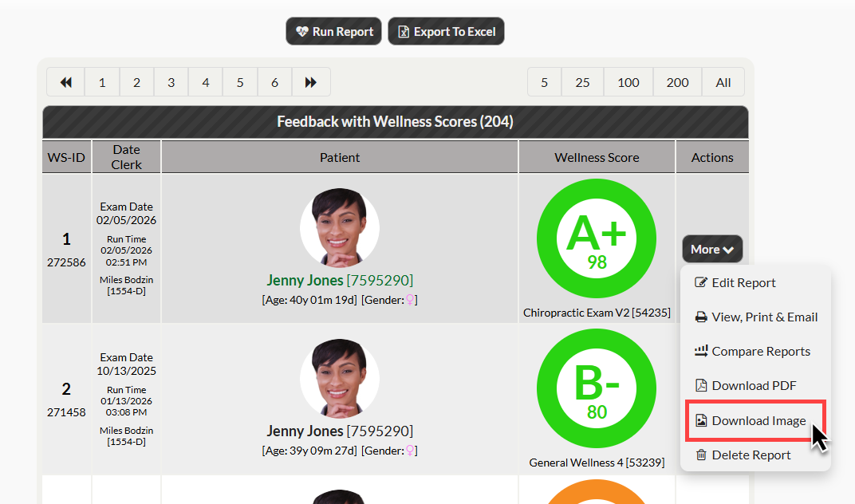Select Delete Report from the menu
The height and width of the screenshot is (504, 855).
pyautogui.click(x=756, y=455)
